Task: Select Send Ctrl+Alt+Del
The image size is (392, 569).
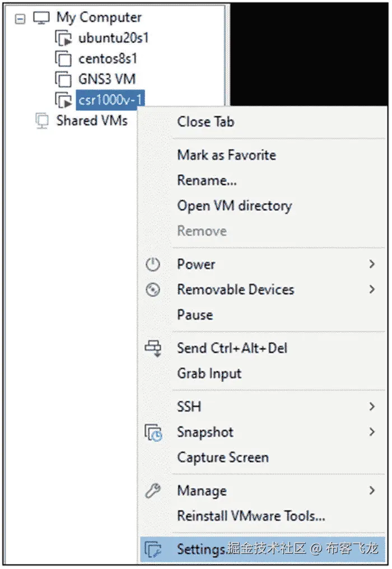Action: click(x=232, y=348)
